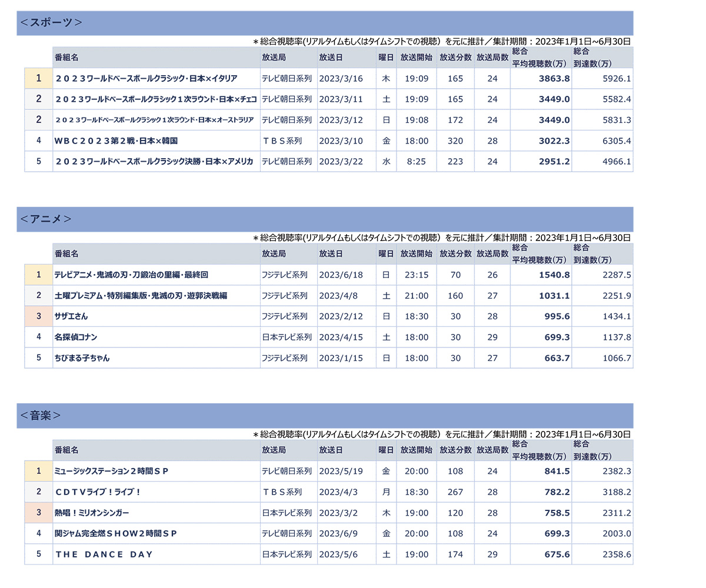This screenshot has width=706, height=588.
Task: Click the broadcast date 2023/3/16
Action: tap(341, 78)
